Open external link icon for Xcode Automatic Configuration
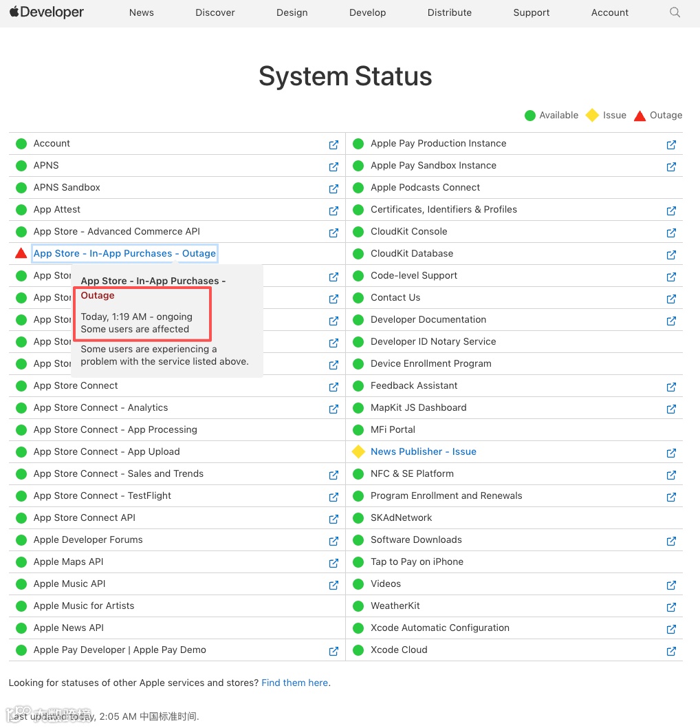Image resolution: width=700 pixels, height=728 pixels. coord(671,629)
